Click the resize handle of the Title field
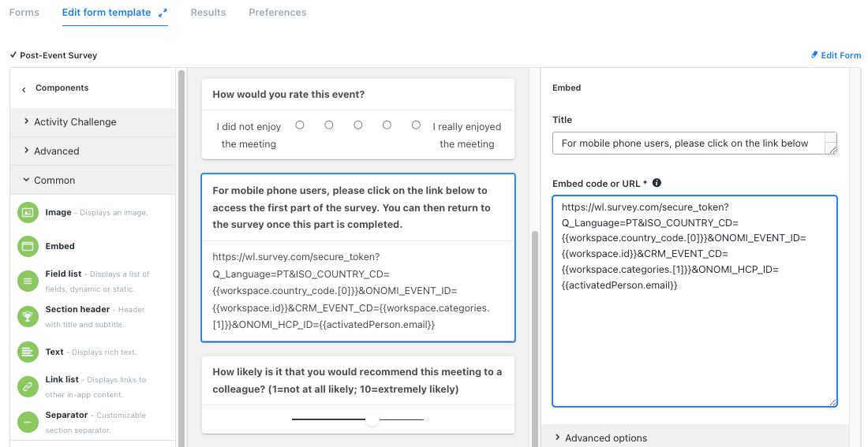Image resolution: width=868 pixels, height=447 pixels. 833,151
